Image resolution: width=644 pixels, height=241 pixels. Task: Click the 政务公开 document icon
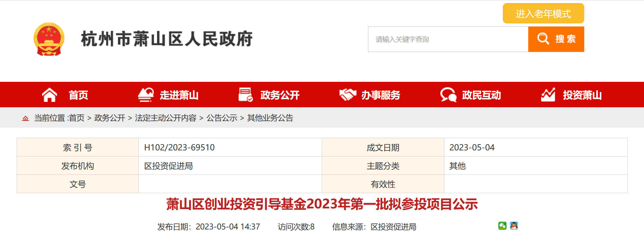(x=245, y=95)
